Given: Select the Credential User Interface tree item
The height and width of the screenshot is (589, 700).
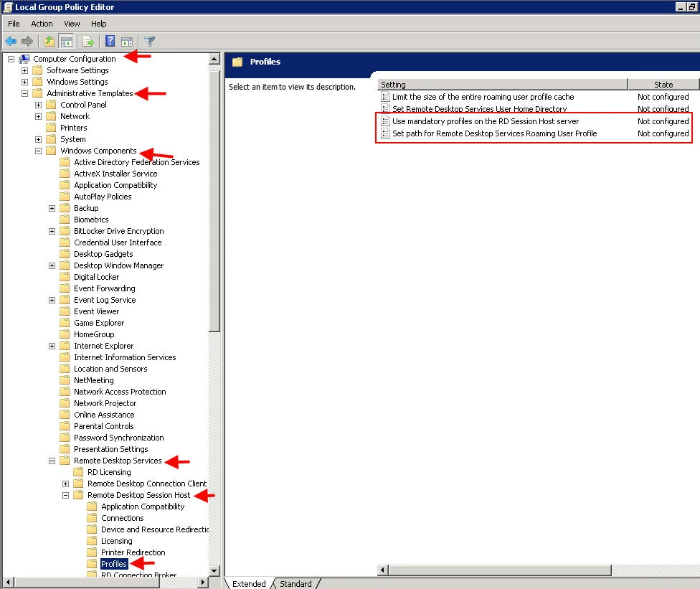Looking at the screenshot, I should [x=118, y=242].
